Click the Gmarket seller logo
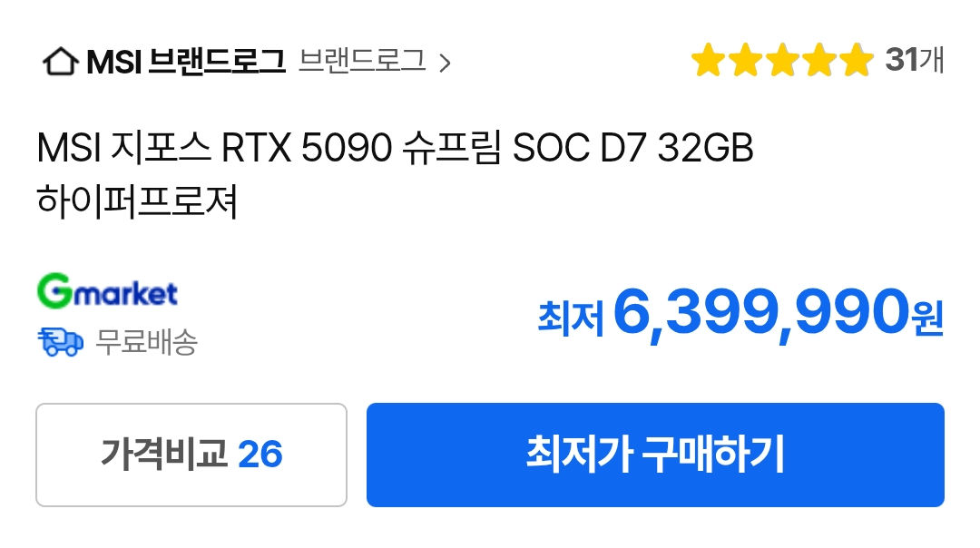Image resolution: width=980 pixels, height=548 pixels. click(107, 291)
